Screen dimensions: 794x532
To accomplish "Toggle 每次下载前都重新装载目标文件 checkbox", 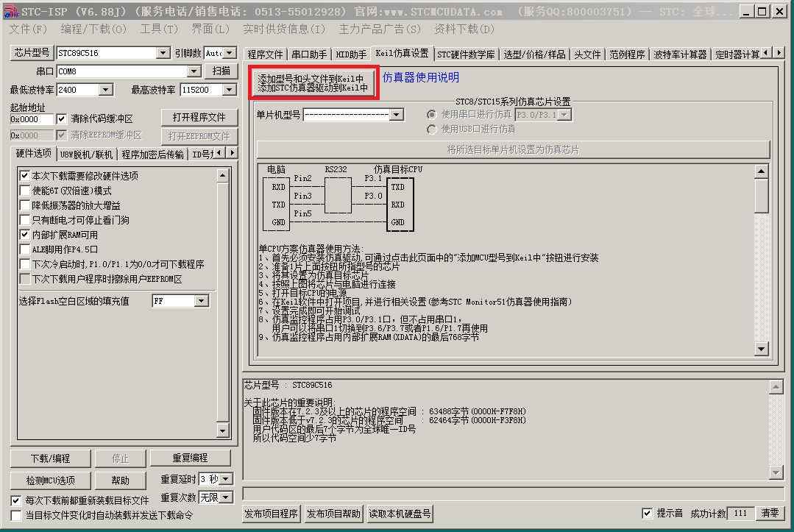I will pos(16,500).
